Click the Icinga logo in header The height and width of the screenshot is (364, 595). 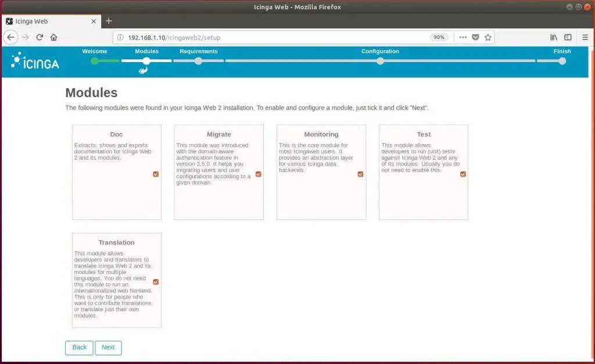(x=35, y=62)
